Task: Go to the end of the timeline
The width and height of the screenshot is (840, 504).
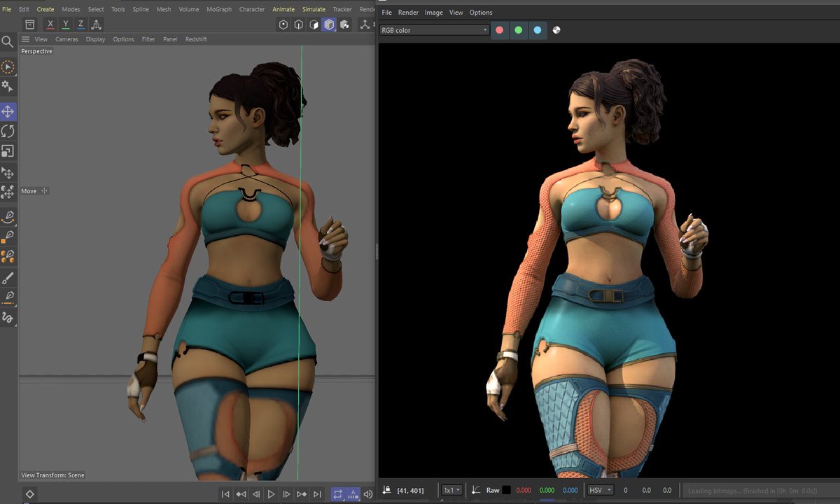Action: [317, 494]
